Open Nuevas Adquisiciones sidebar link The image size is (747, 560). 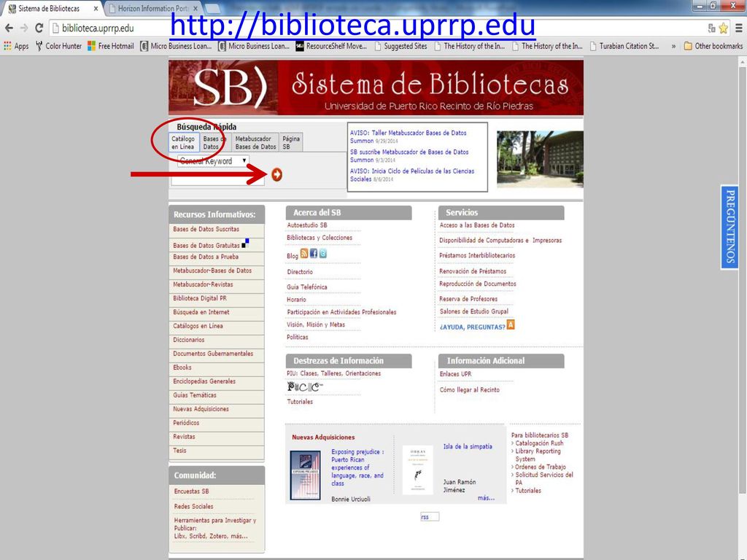point(201,408)
